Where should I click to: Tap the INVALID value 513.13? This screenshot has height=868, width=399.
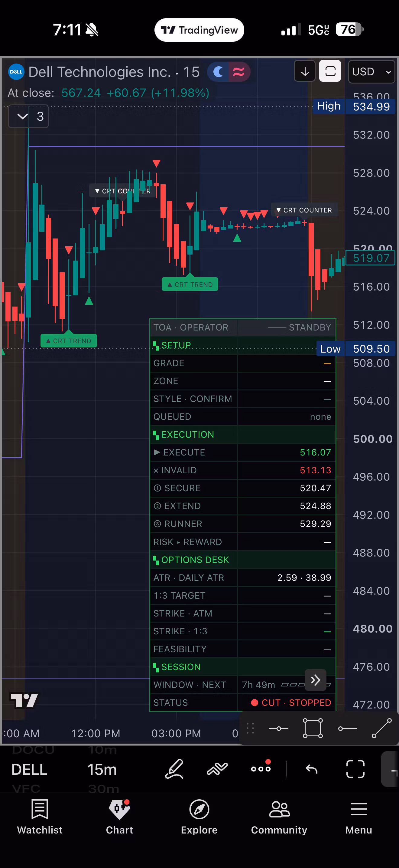315,470
